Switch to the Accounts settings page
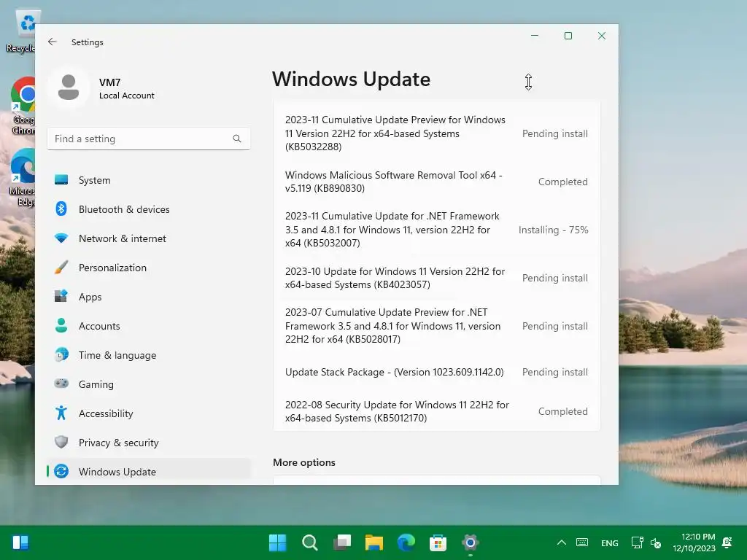This screenshot has width=747, height=560. point(149,326)
